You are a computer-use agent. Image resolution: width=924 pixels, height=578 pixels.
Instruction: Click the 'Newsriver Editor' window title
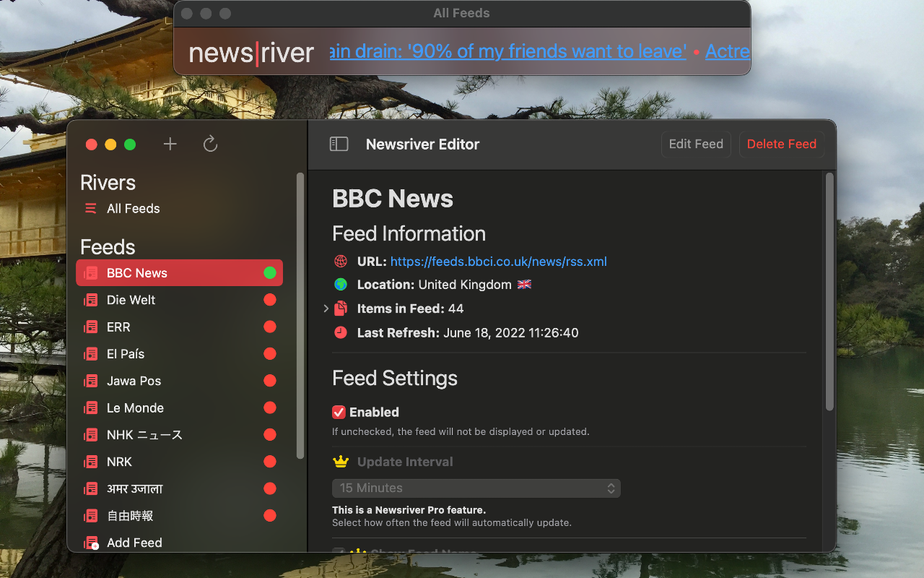click(x=423, y=144)
